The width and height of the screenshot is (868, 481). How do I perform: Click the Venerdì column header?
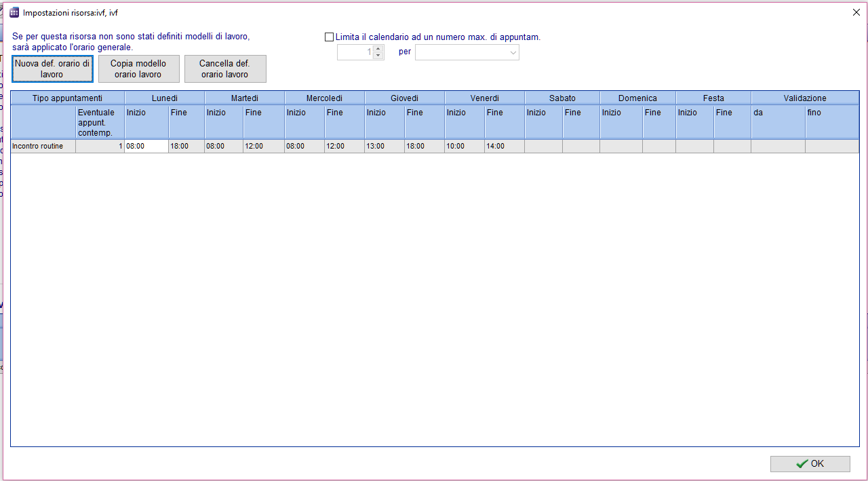[485, 98]
